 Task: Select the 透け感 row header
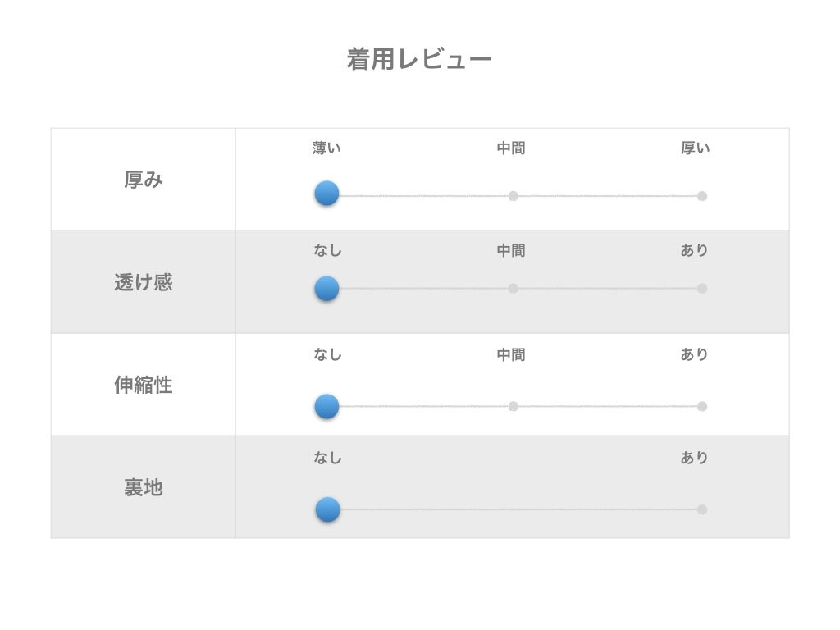144,282
